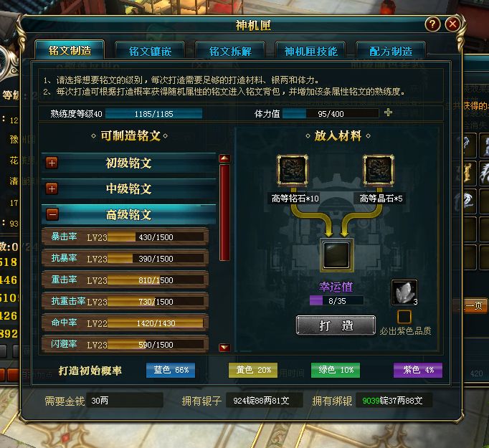
Task: Click the down arrow on list scrollbar
Action: 224,348
